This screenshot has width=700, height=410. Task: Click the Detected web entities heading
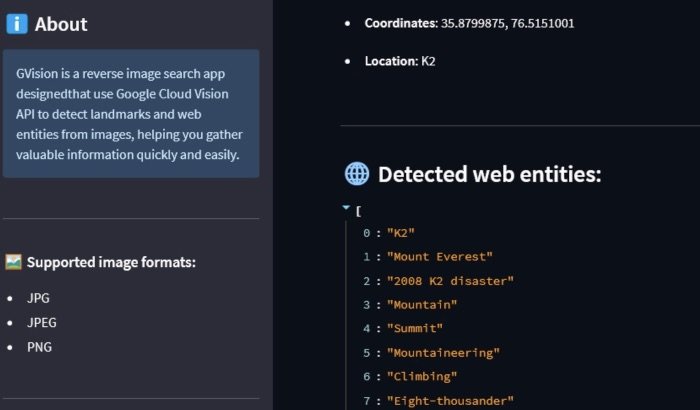pos(490,174)
